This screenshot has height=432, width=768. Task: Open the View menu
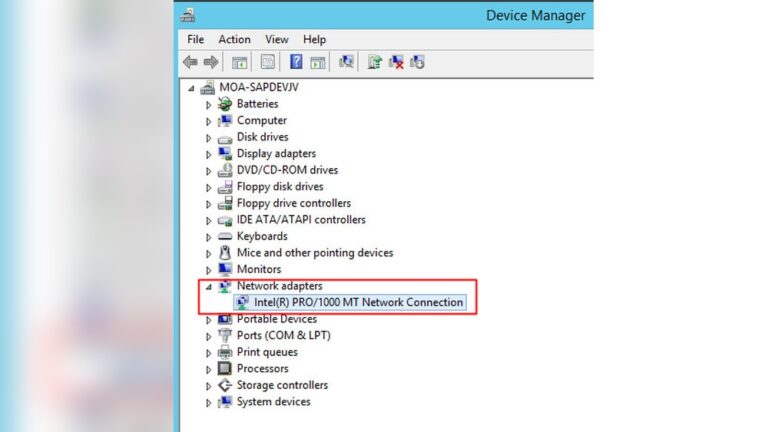pyautogui.click(x=277, y=39)
